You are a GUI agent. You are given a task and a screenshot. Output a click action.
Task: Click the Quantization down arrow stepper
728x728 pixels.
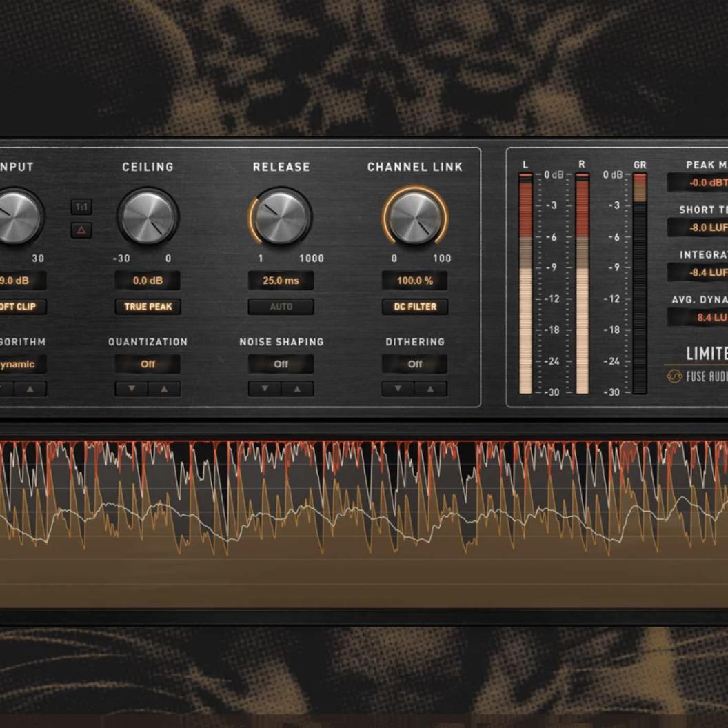click(x=130, y=388)
